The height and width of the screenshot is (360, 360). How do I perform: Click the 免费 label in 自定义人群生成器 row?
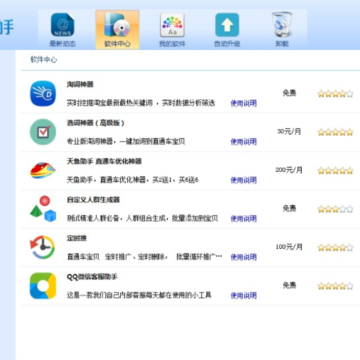pyautogui.click(x=289, y=209)
